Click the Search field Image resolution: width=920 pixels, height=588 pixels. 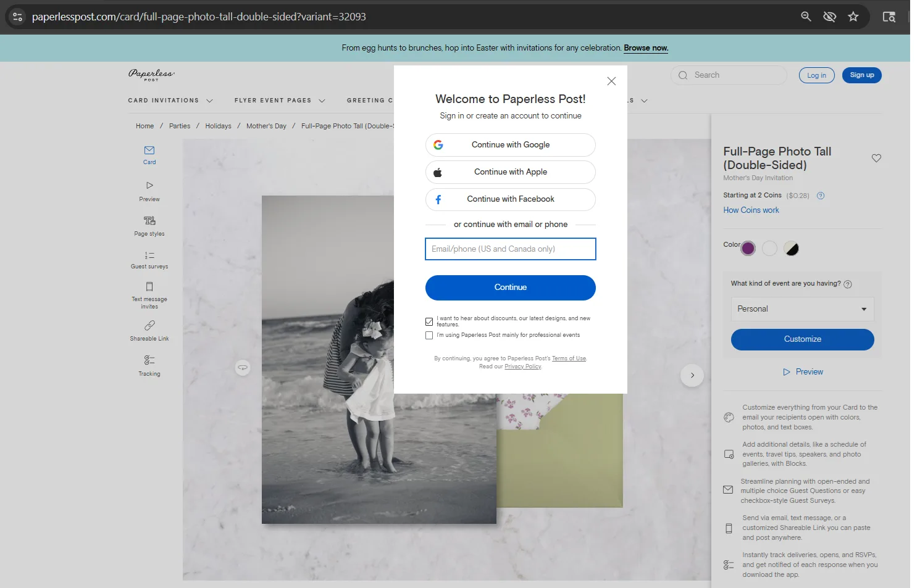pyautogui.click(x=729, y=75)
